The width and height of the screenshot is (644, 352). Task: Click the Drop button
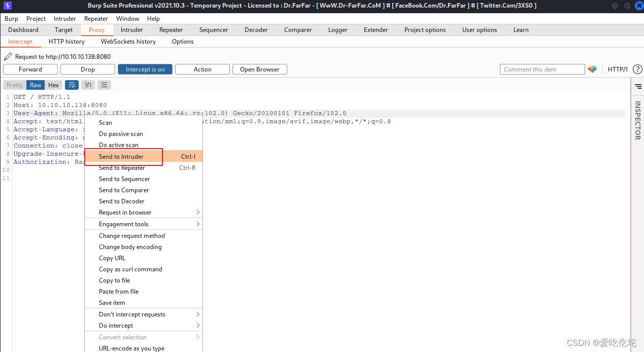pos(88,69)
